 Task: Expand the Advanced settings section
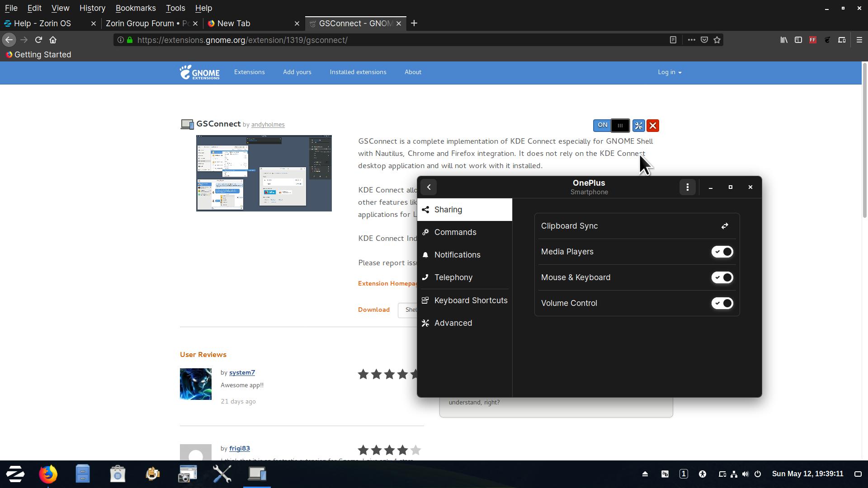[x=453, y=322]
